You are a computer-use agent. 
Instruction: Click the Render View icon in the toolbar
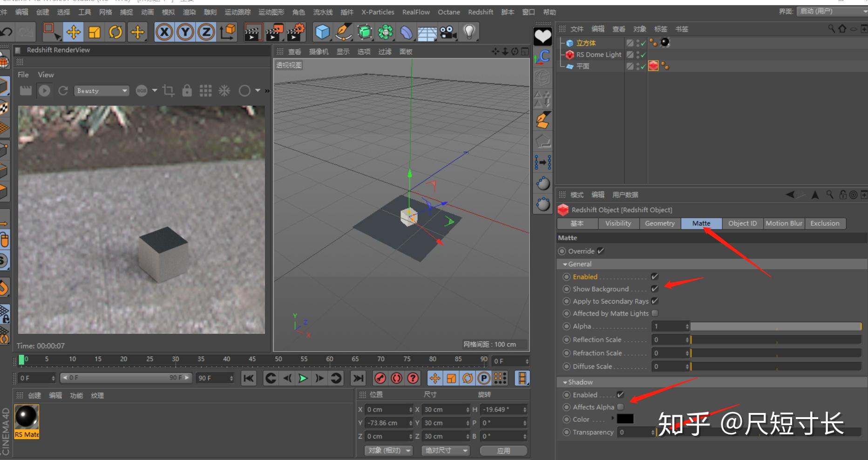[254, 32]
